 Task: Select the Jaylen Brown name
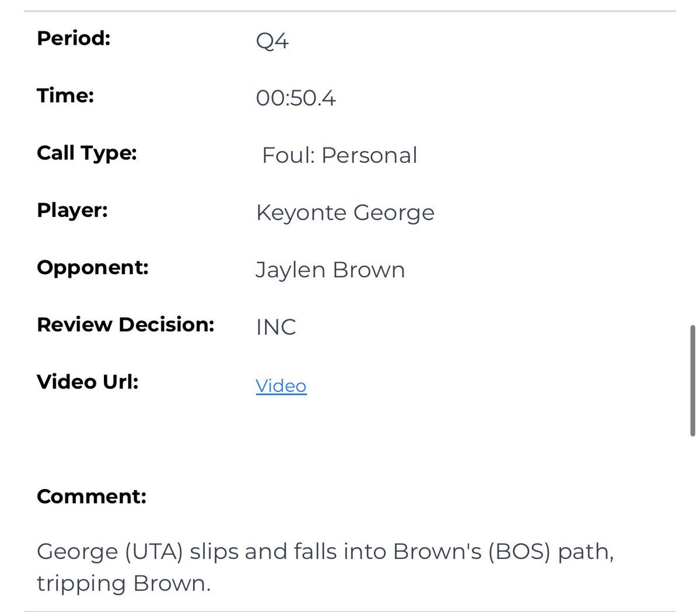pos(330,270)
